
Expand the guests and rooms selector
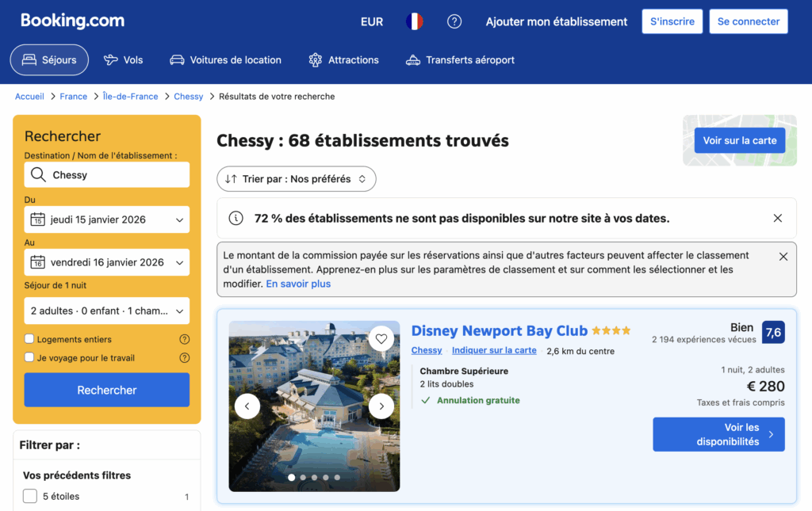click(107, 311)
